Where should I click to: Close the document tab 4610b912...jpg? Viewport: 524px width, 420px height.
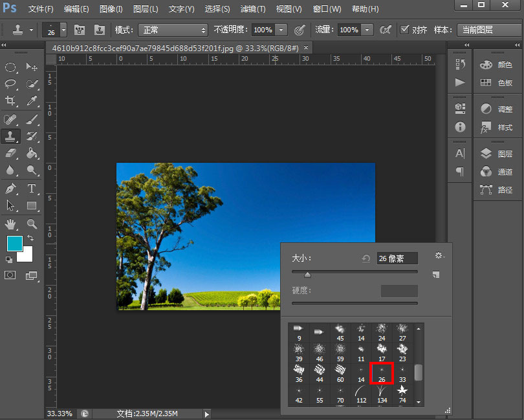[306, 48]
